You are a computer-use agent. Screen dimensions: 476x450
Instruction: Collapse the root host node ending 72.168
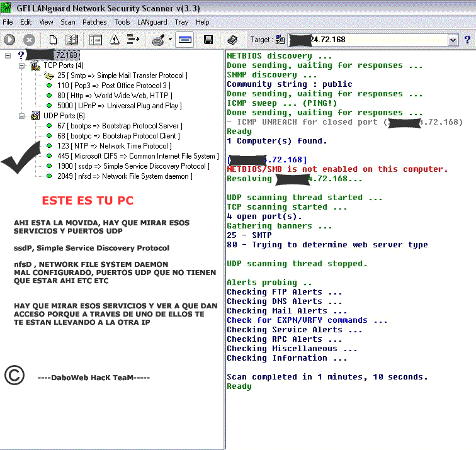[x=8, y=55]
